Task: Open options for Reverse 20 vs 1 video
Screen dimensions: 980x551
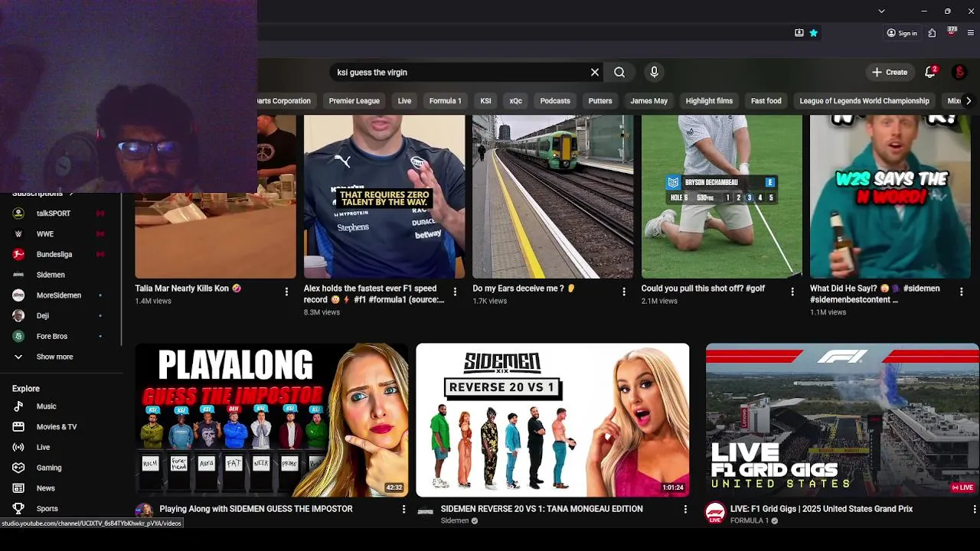Action: (685, 509)
